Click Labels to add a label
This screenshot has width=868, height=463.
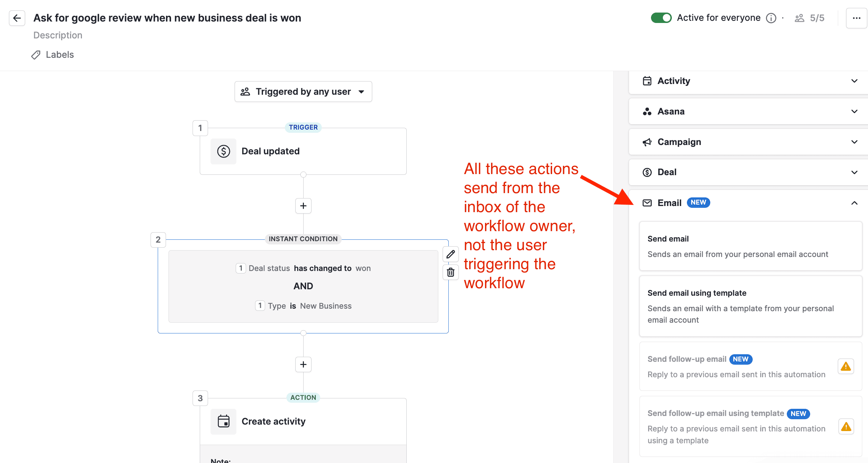(60, 55)
